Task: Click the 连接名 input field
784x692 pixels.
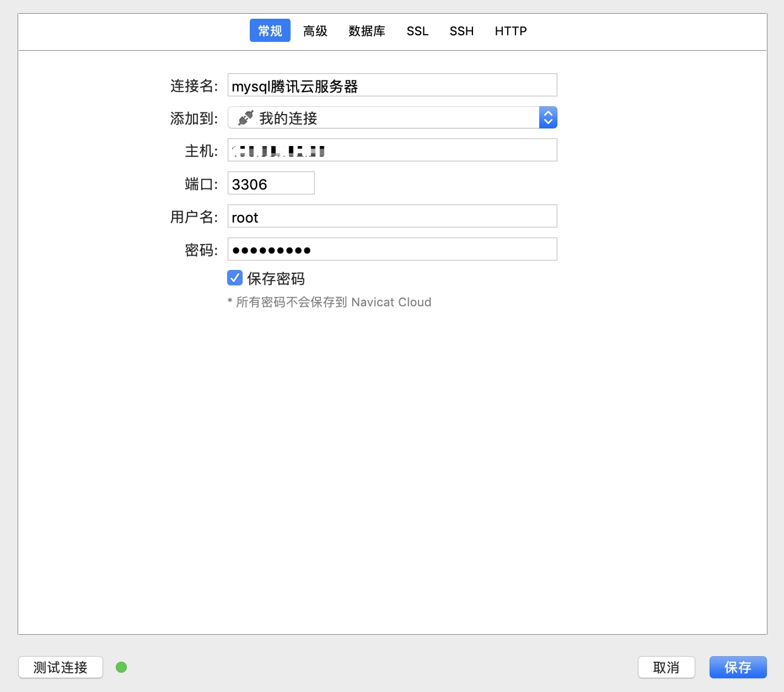Action: [392, 85]
